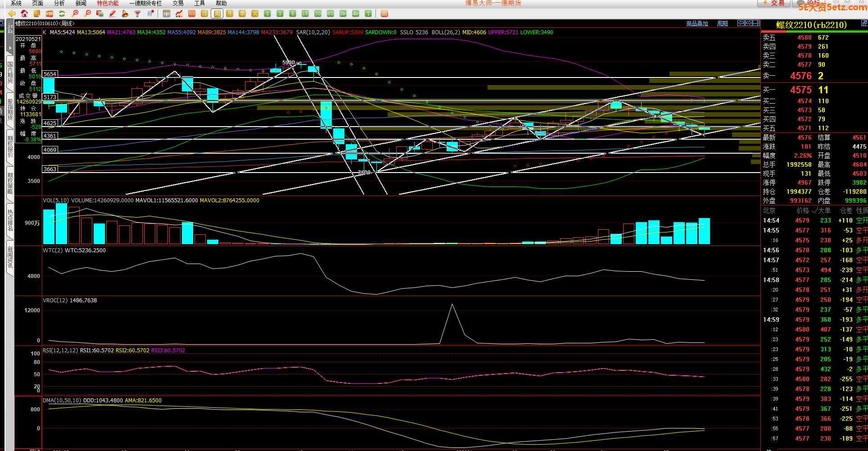
Task: Select the 5-minute period button
Action: click(x=293, y=14)
